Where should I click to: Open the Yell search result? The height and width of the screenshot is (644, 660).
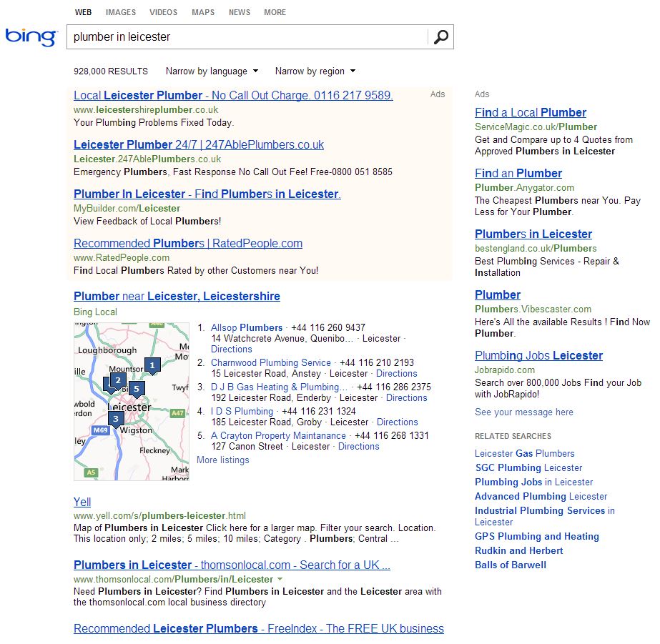point(82,502)
